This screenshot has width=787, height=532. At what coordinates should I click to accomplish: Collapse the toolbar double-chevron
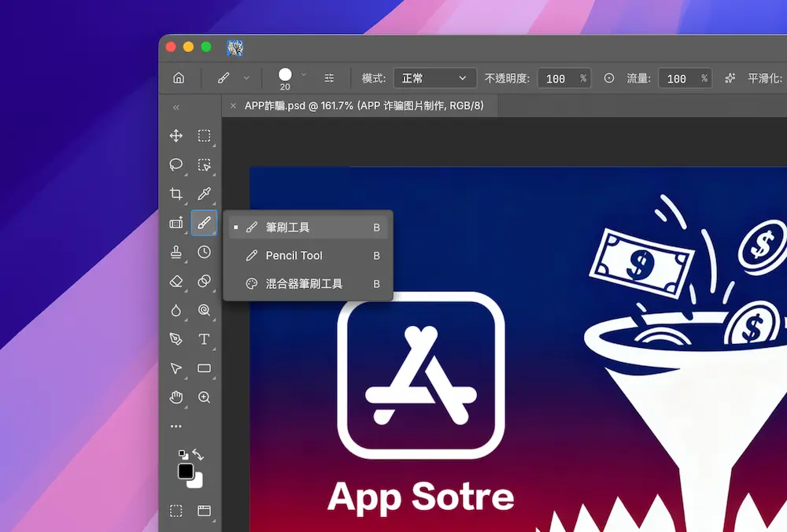[x=176, y=107]
